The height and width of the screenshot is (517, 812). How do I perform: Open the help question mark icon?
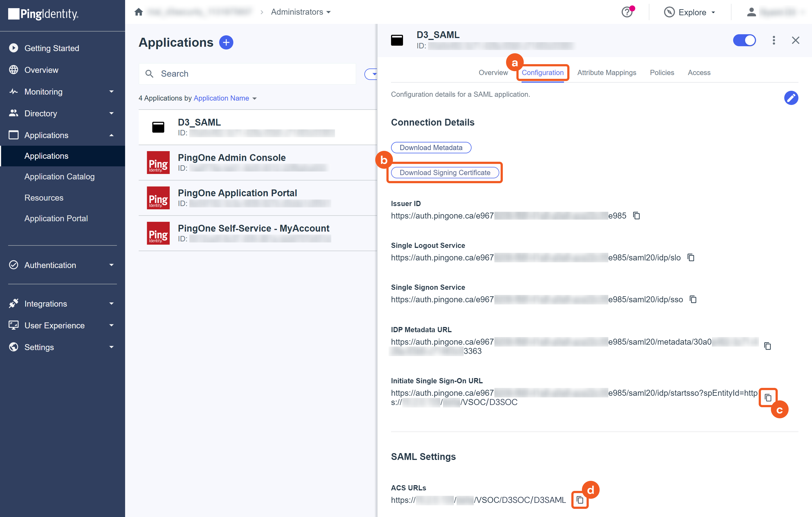coord(627,12)
